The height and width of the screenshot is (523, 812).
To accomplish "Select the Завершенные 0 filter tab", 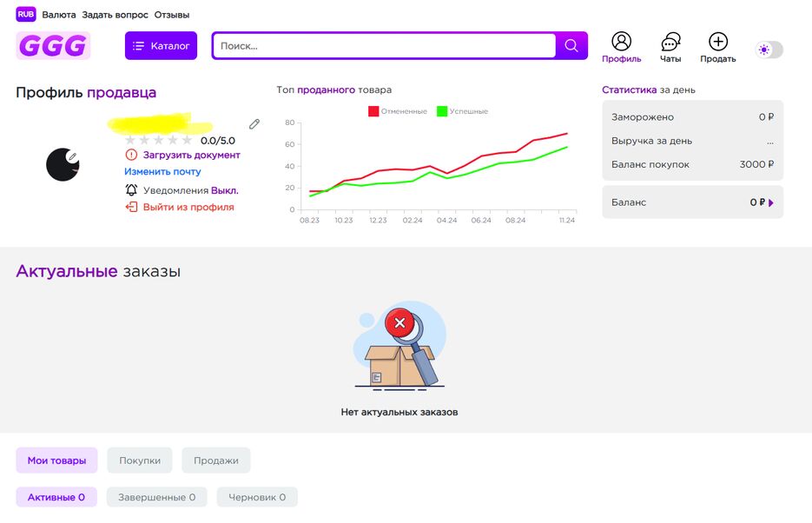I will (153, 497).
